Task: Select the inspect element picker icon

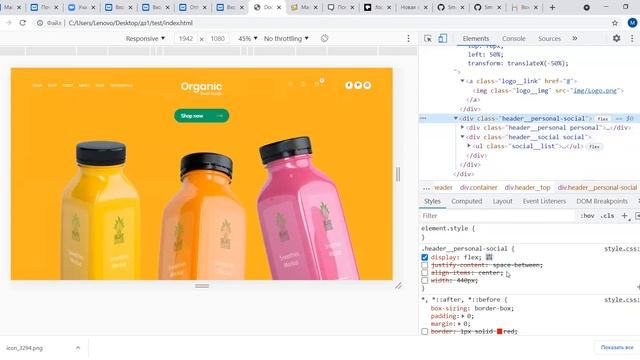Action: click(428, 38)
